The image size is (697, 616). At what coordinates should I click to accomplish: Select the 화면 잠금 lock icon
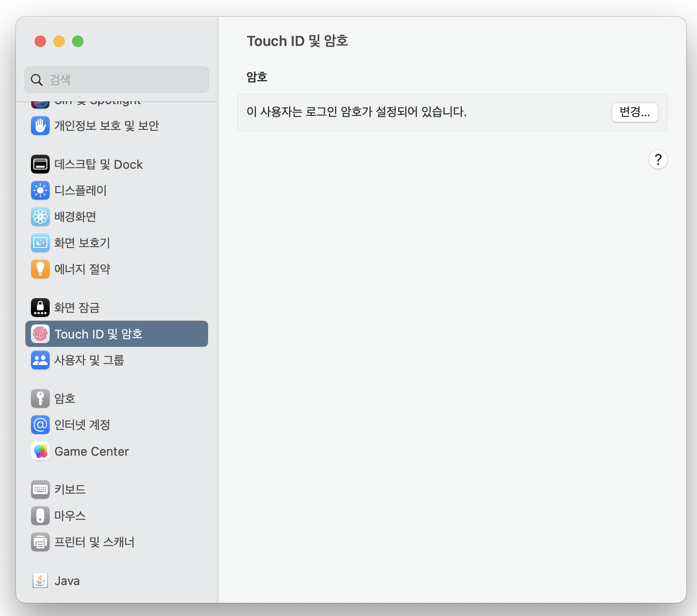click(x=40, y=308)
